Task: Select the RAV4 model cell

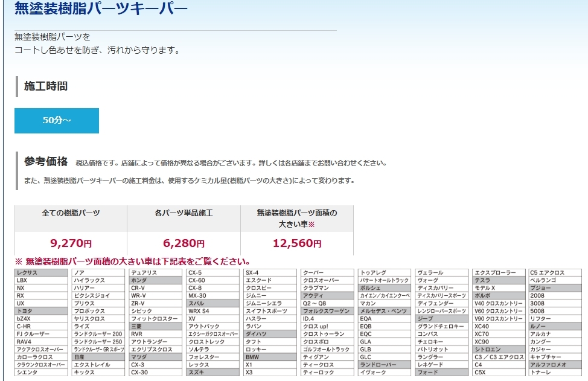Action: [x=42, y=342]
